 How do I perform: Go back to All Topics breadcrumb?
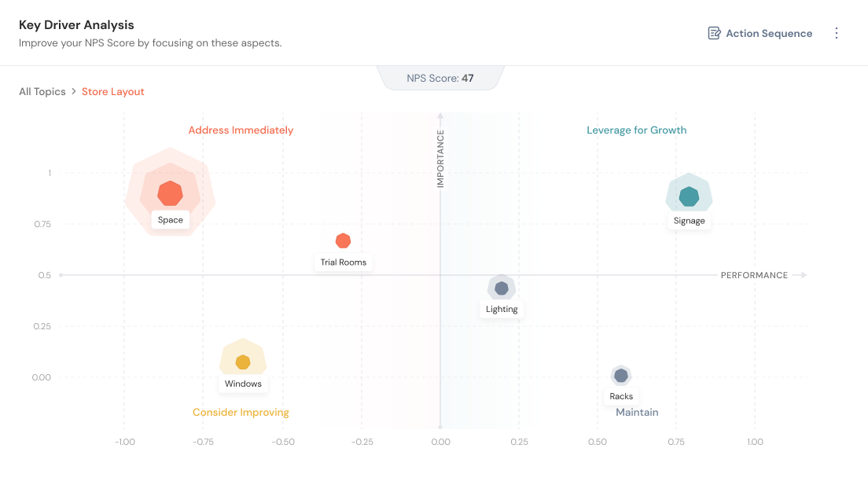[42, 92]
